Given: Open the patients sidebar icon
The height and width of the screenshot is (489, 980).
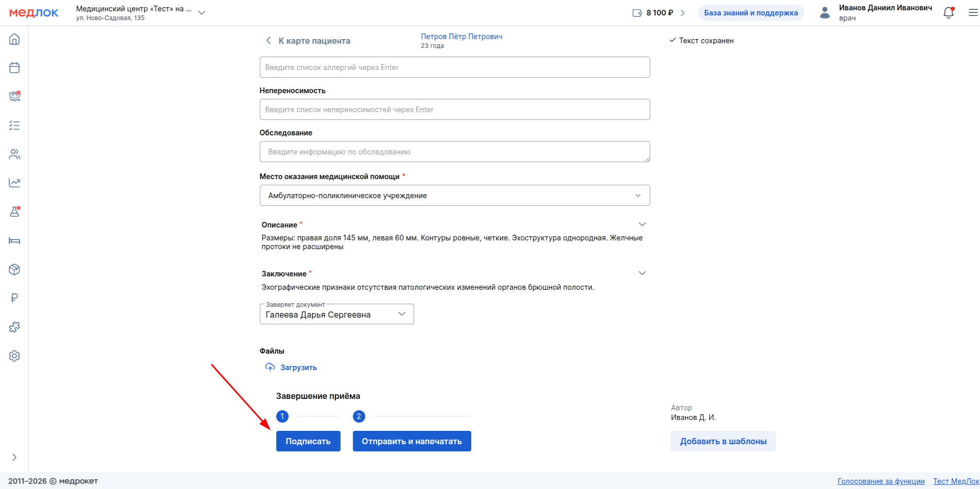Looking at the screenshot, I should tap(14, 154).
